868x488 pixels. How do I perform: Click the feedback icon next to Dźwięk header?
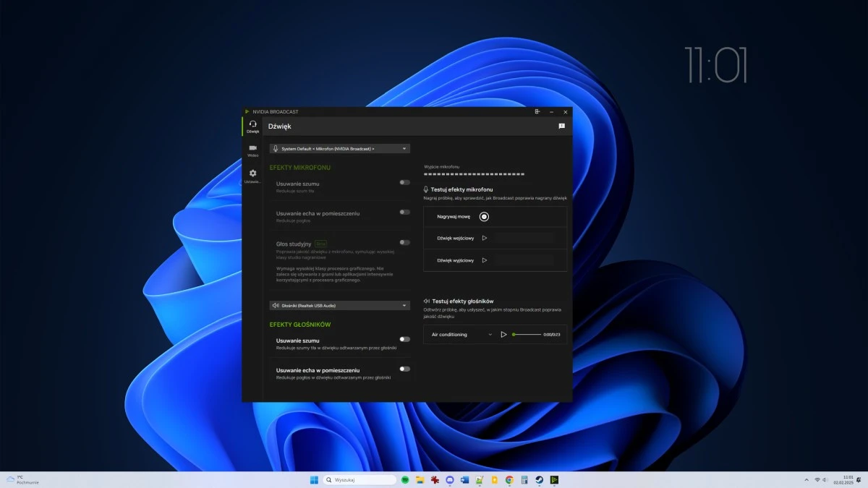click(561, 126)
